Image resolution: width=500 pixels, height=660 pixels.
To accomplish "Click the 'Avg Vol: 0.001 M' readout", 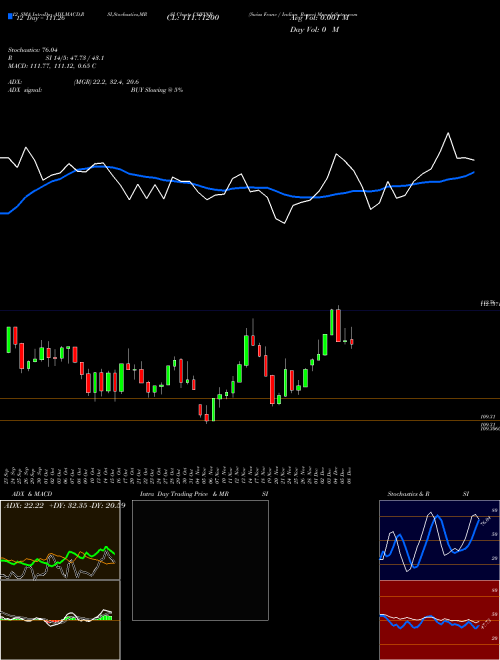I will [x=319, y=18].
